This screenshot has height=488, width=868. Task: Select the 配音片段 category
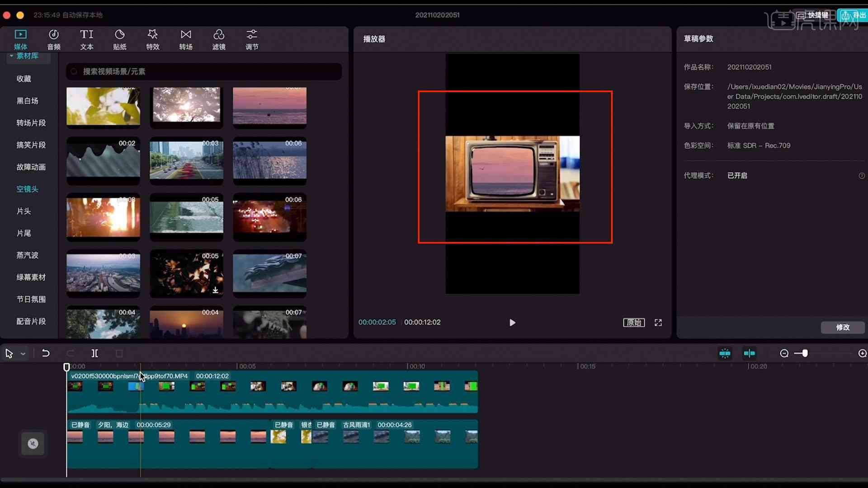31,322
